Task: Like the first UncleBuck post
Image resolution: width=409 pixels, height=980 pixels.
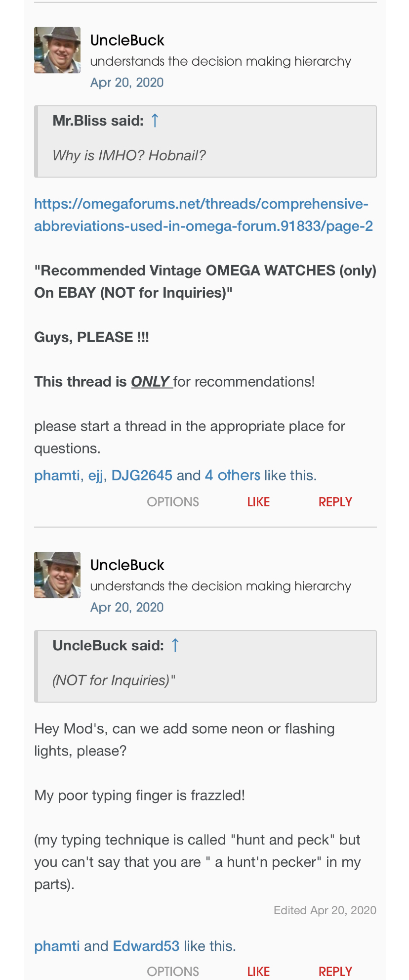Action: [258, 502]
